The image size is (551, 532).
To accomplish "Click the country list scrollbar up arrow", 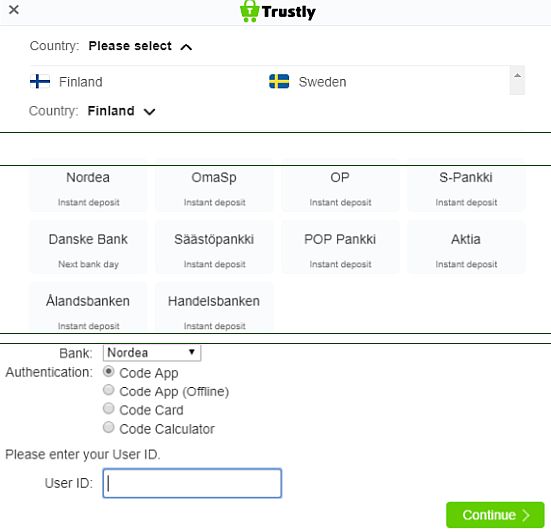I will click(517, 76).
